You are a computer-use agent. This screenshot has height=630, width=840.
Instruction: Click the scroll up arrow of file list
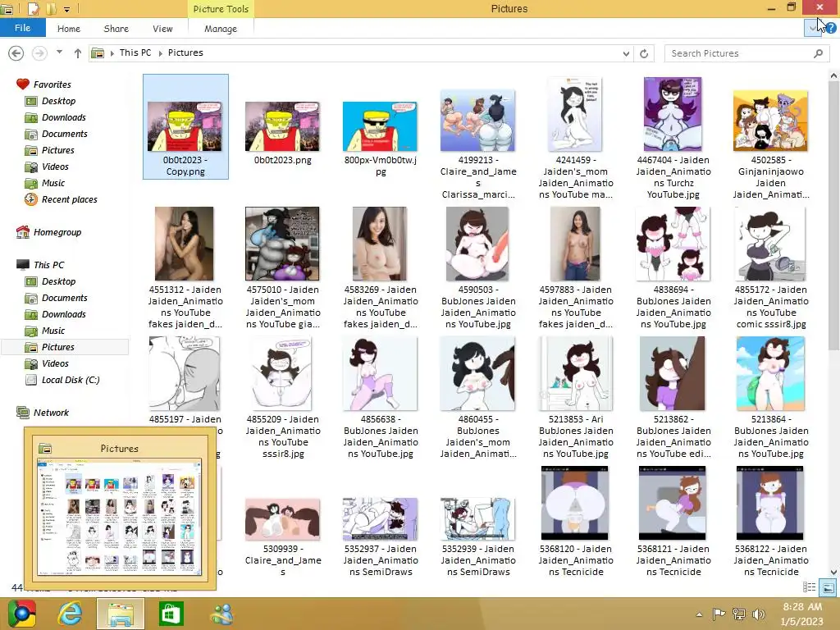(x=833, y=76)
